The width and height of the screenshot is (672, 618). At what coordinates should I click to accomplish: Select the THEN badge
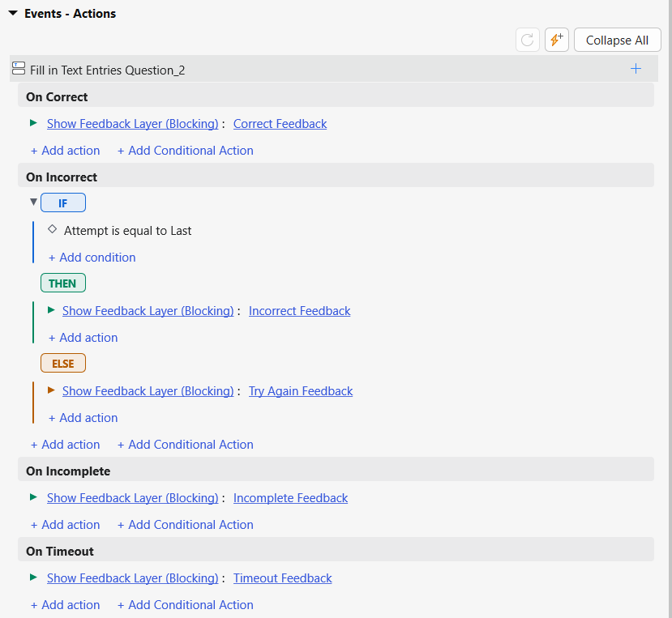click(63, 283)
